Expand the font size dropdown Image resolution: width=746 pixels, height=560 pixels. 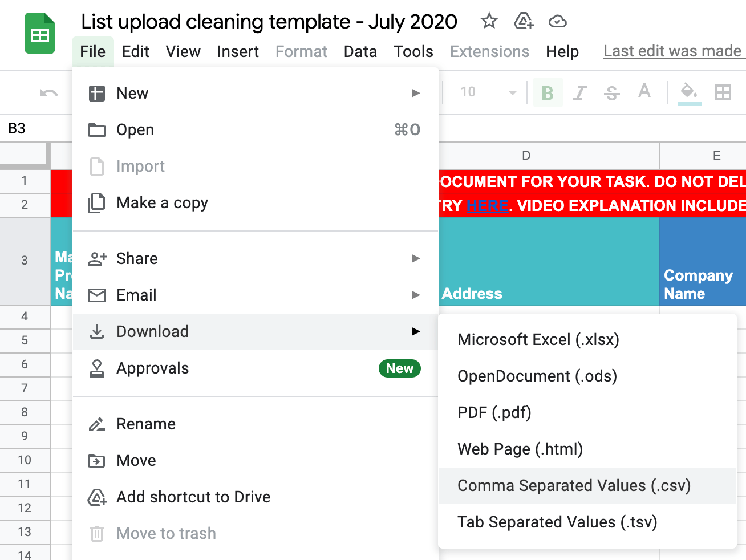click(x=511, y=93)
